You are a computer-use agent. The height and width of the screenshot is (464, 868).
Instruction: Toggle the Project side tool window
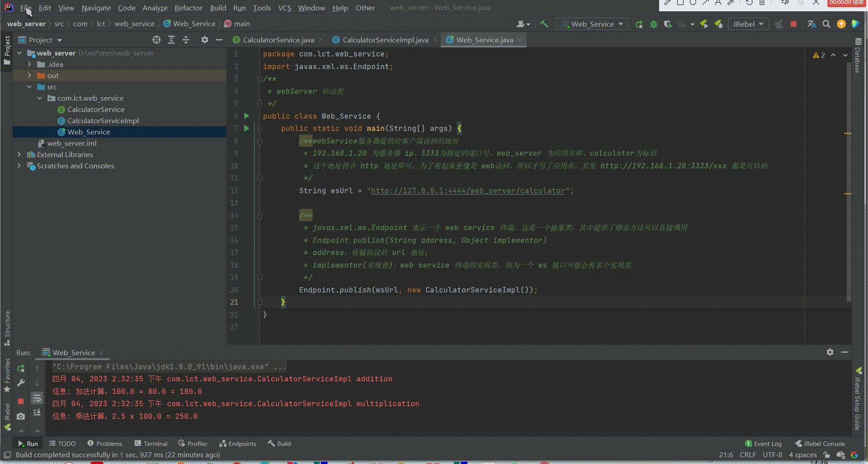coord(7,50)
